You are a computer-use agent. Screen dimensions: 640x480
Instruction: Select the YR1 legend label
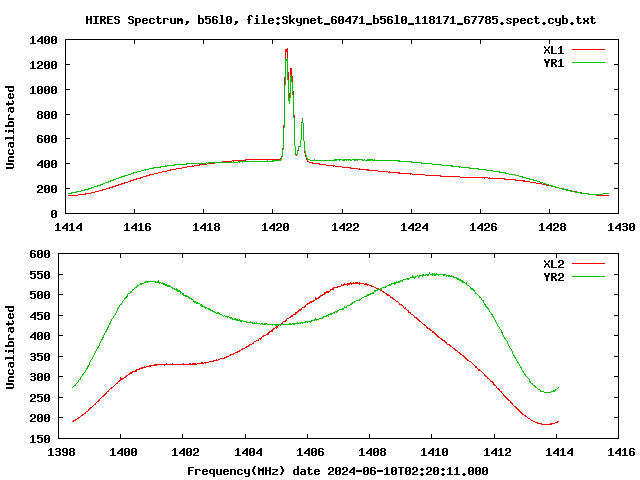point(553,63)
